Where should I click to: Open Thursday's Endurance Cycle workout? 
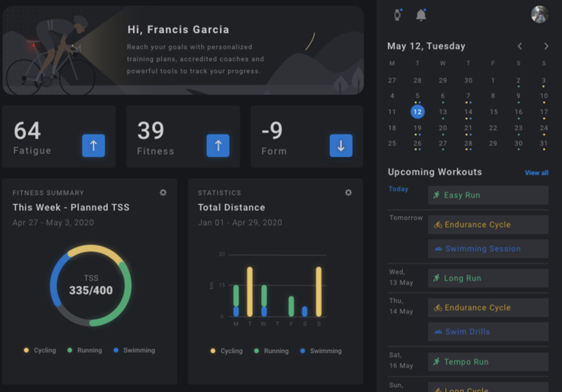point(488,307)
